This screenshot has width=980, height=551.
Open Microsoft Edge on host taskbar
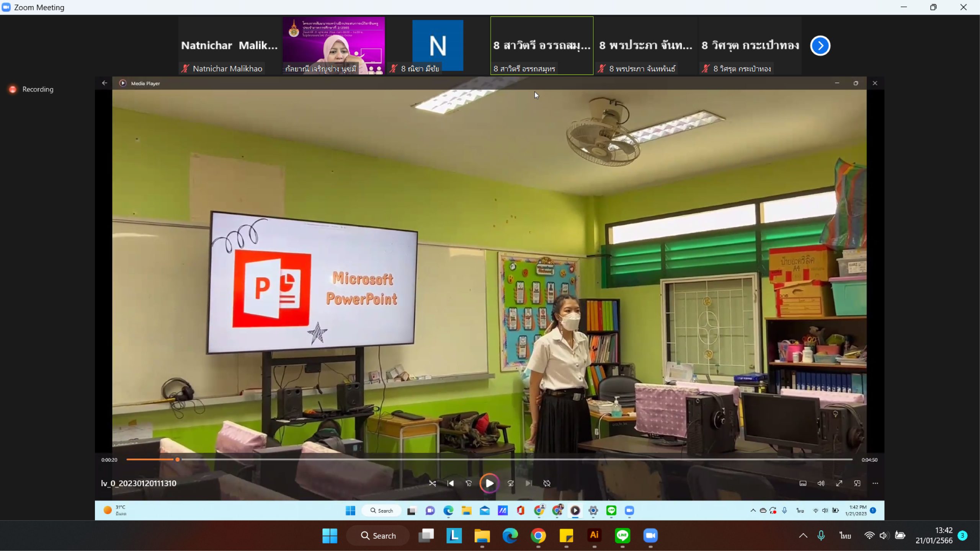(510, 536)
